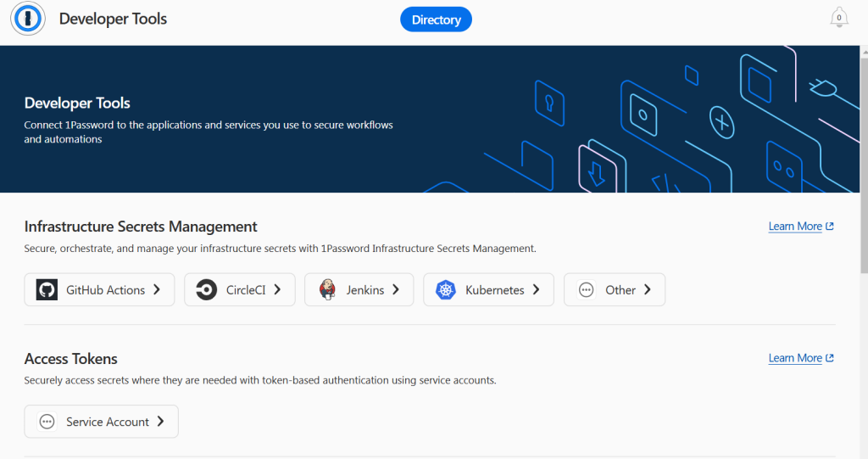Expand the Kubernetes chevron arrow
The image size is (868, 459).
tap(536, 290)
